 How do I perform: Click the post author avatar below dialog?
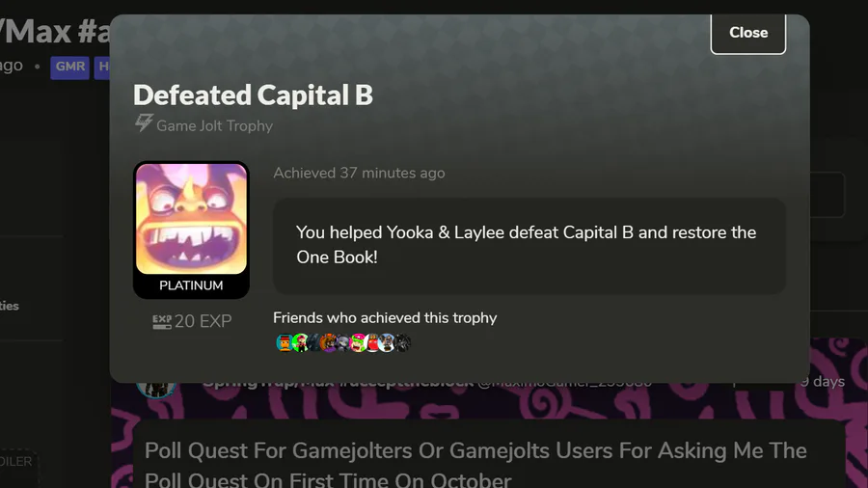pyautogui.click(x=156, y=390)
